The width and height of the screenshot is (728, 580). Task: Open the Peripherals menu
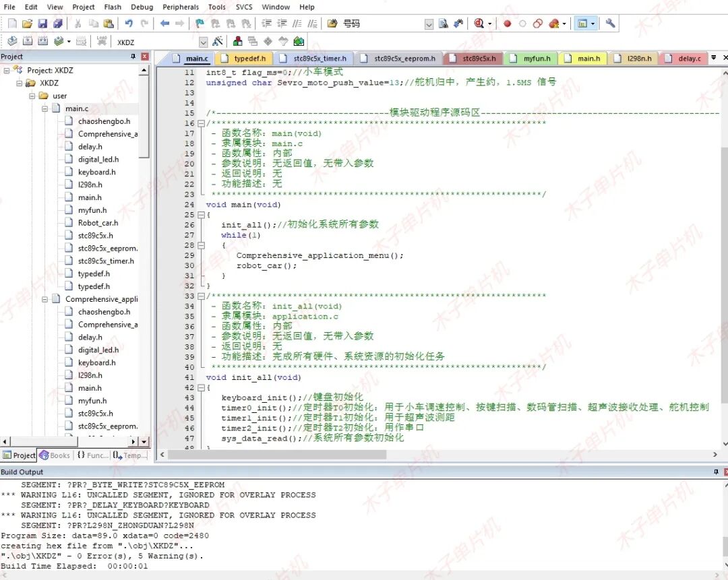pyautogui.click(x=181, y=7)
